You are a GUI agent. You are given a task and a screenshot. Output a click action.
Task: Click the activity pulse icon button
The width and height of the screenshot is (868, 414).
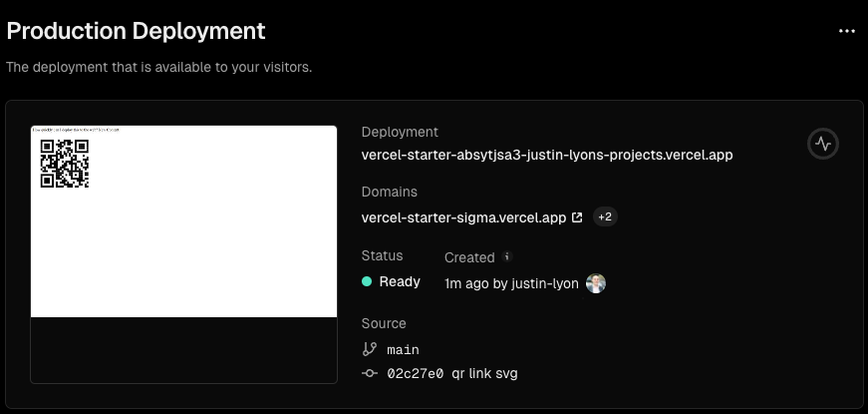click(x=823, y=144)
